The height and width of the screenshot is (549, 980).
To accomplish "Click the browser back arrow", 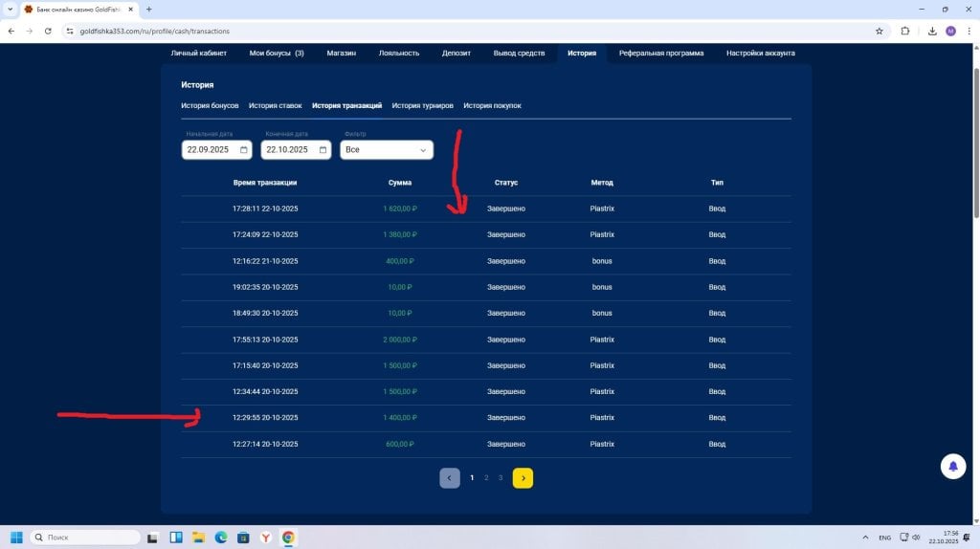I will (11, 31).
